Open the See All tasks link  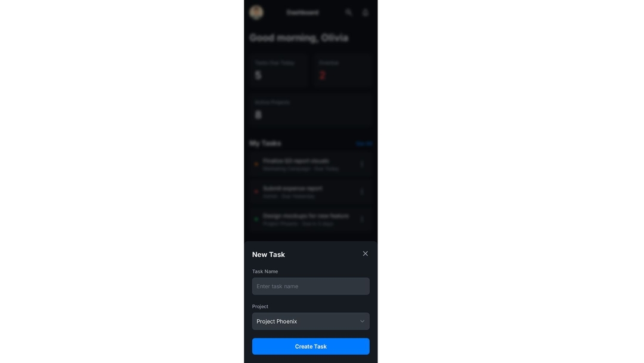coord(364,143)
